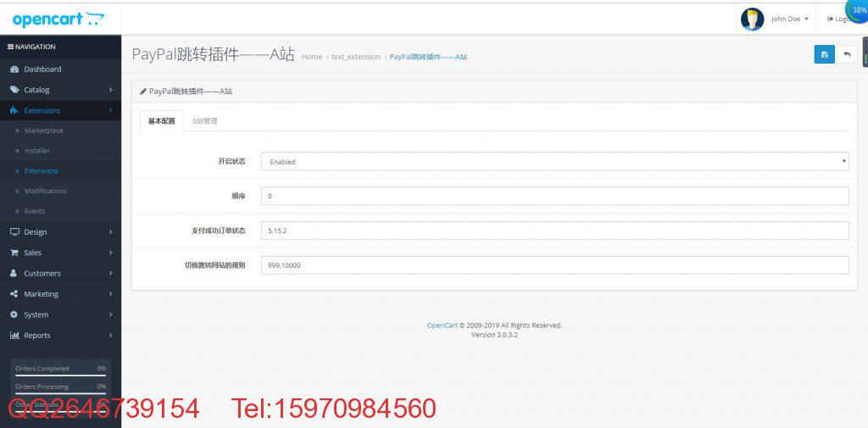Collapse the Extensions menu chevron
This screenshot has width=868, height=428.
point(111,110)
